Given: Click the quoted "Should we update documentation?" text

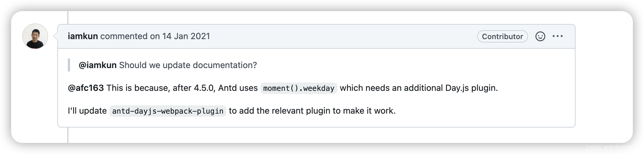Looking at the screenshot, I should click(x=188, y=65).
